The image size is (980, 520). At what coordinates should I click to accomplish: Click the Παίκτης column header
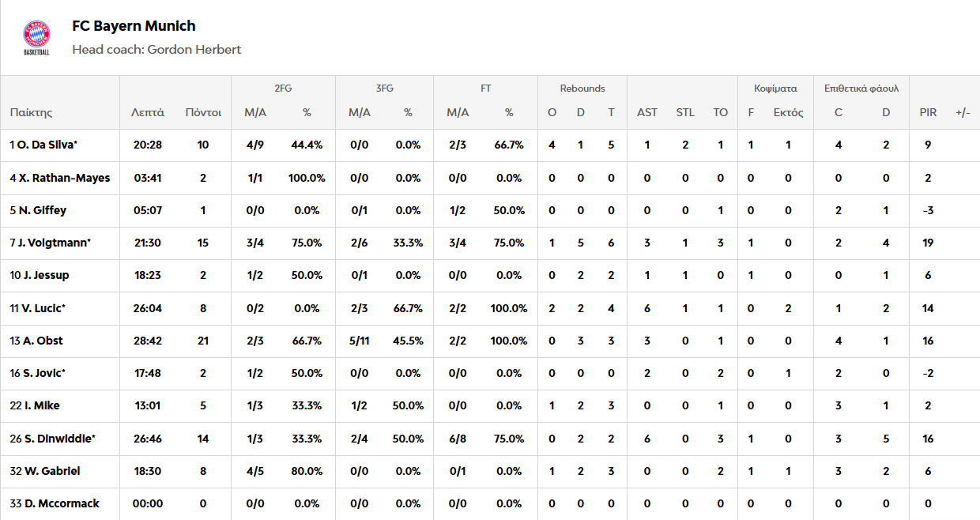tap(32, 113)
